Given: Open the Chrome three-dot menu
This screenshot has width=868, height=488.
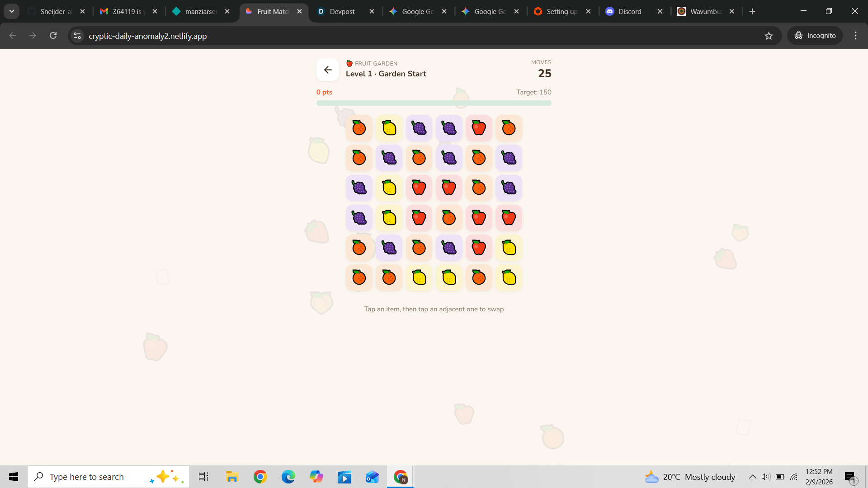Looking at the screenshot, I should [x=855, y=36].
